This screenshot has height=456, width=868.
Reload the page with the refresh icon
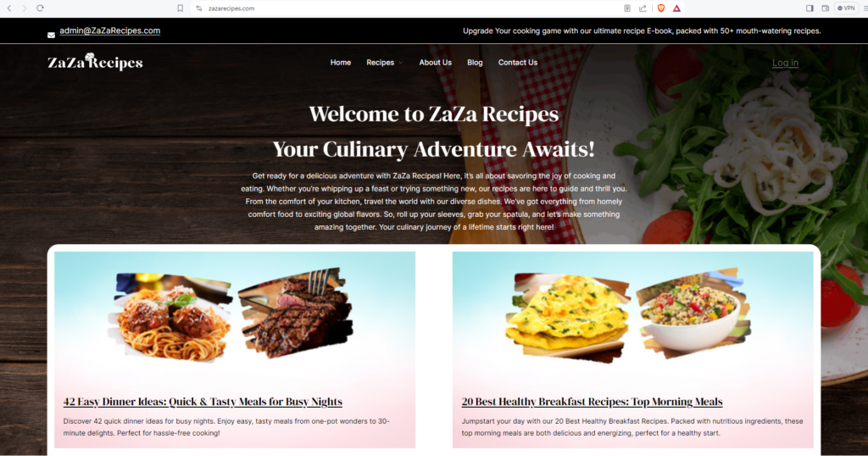point(40,8)
